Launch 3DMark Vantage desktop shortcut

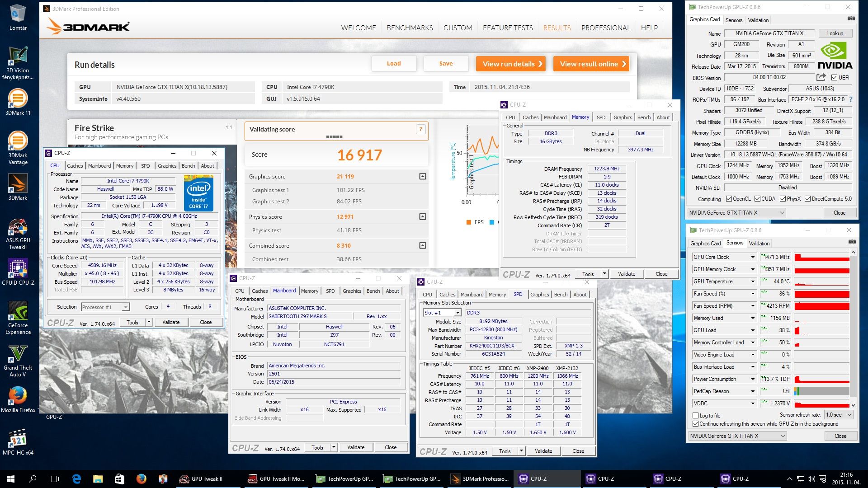(x=18, y=148)
